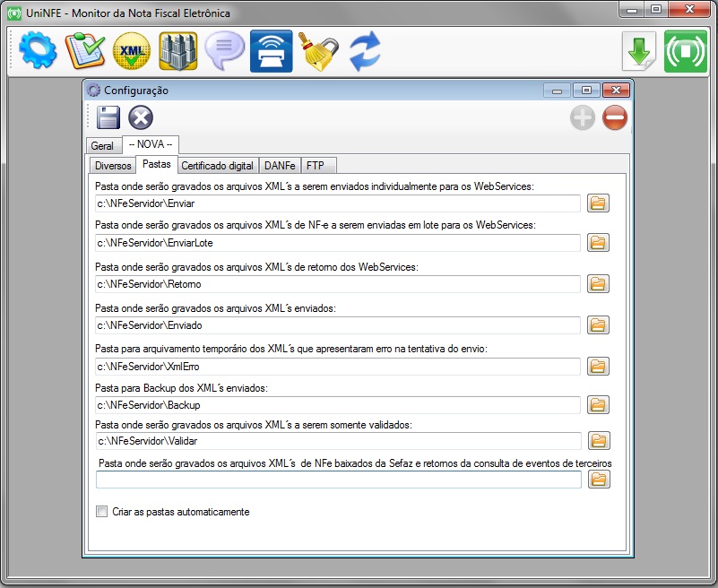This screenshot has width=718, height=588.
Task: Save configuration with the floppy disk icon
Action: pos(108,117)
